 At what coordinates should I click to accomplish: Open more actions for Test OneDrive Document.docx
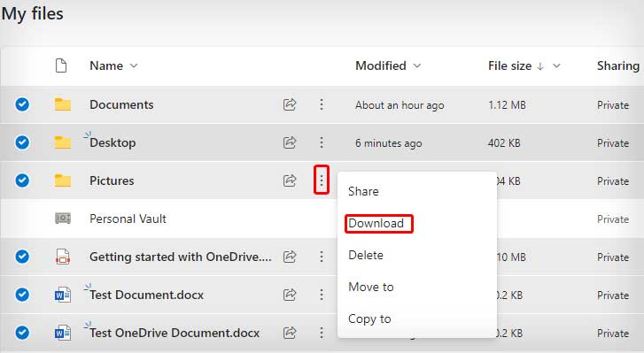[322, 333]
